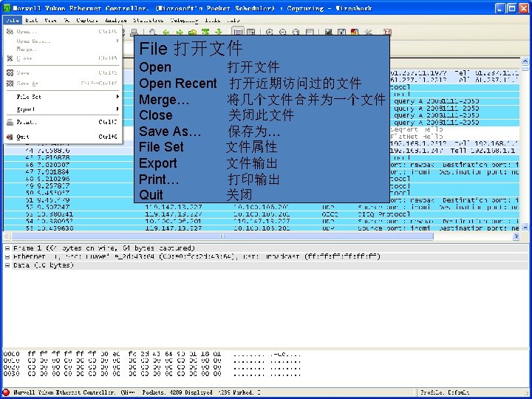The image size is (532, 399).
Task: Expand the Frame 1 tree node
Action: 7,248
